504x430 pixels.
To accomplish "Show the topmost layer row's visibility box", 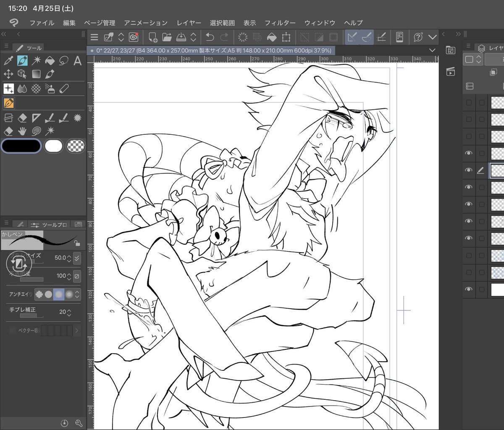I will coord(469,102).
